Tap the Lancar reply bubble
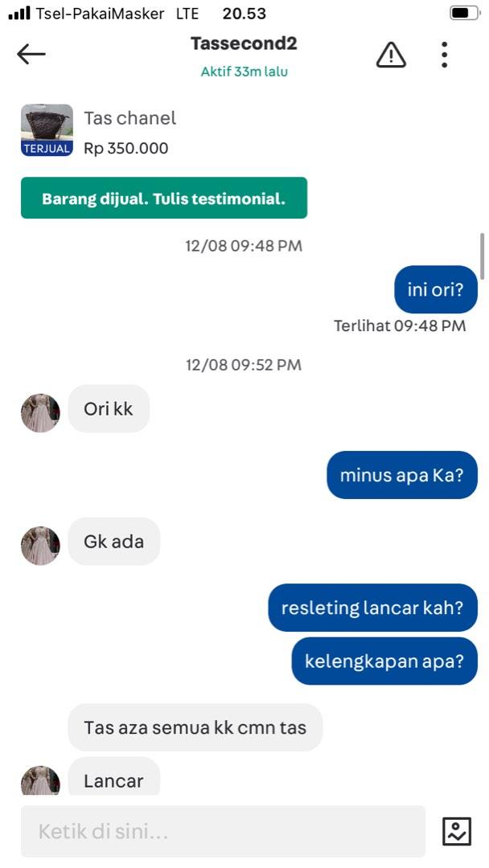The width and height of the screenshot is (489, 868). 113,777
